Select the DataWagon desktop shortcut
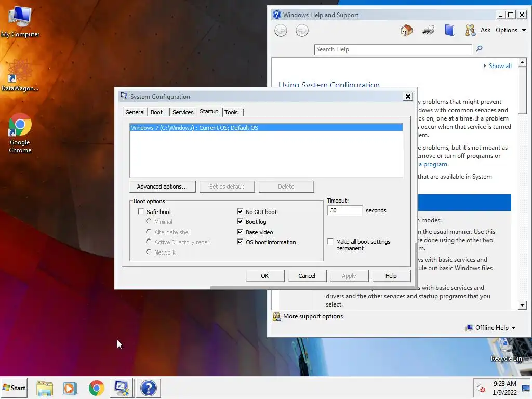 click(20, 75)
